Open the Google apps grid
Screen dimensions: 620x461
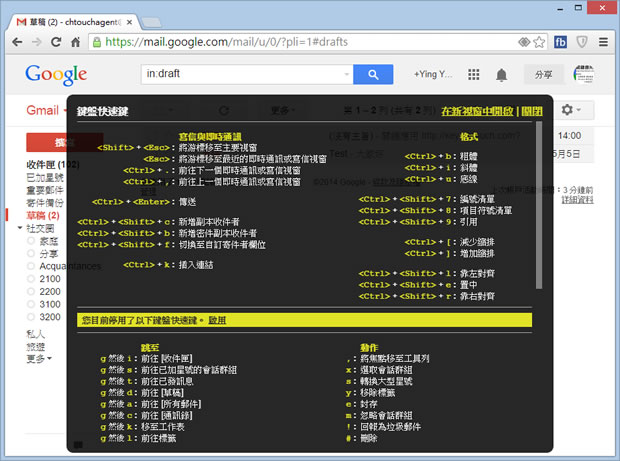[473, 74]
